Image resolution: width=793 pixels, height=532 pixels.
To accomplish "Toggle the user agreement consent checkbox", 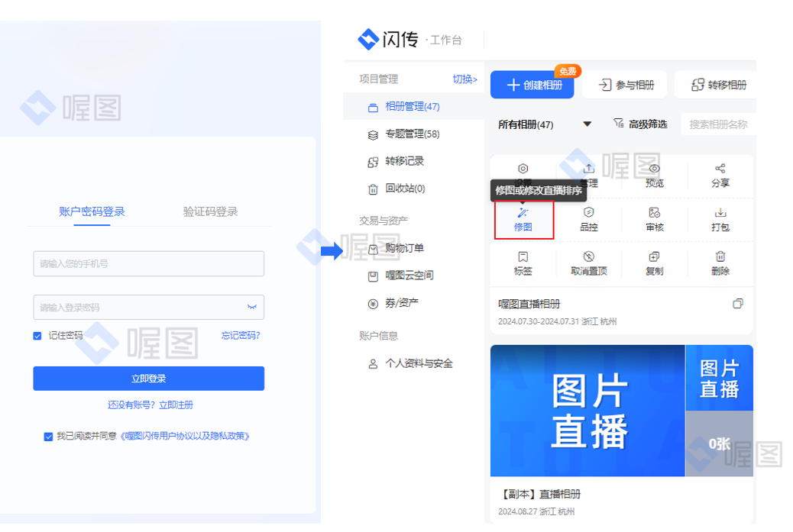I will coord(49,437).
